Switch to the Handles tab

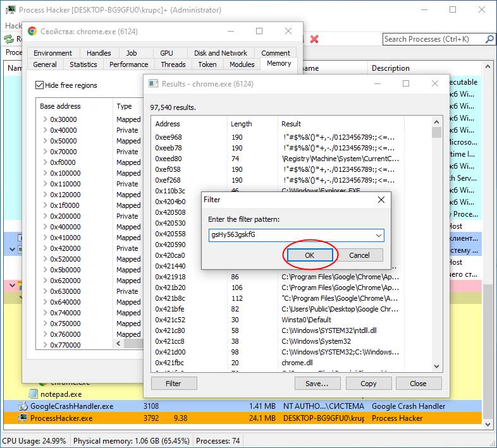point(99,53)
